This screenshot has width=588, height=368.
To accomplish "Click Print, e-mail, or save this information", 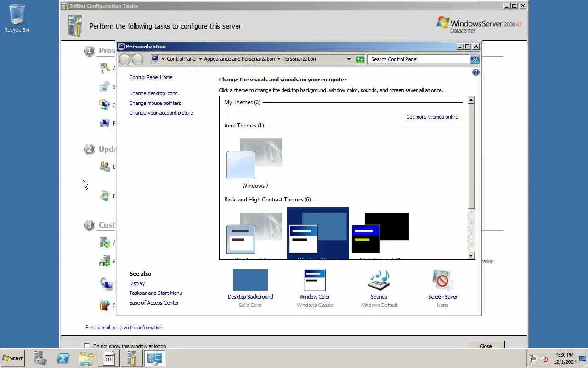I will [x=124, y=328].
